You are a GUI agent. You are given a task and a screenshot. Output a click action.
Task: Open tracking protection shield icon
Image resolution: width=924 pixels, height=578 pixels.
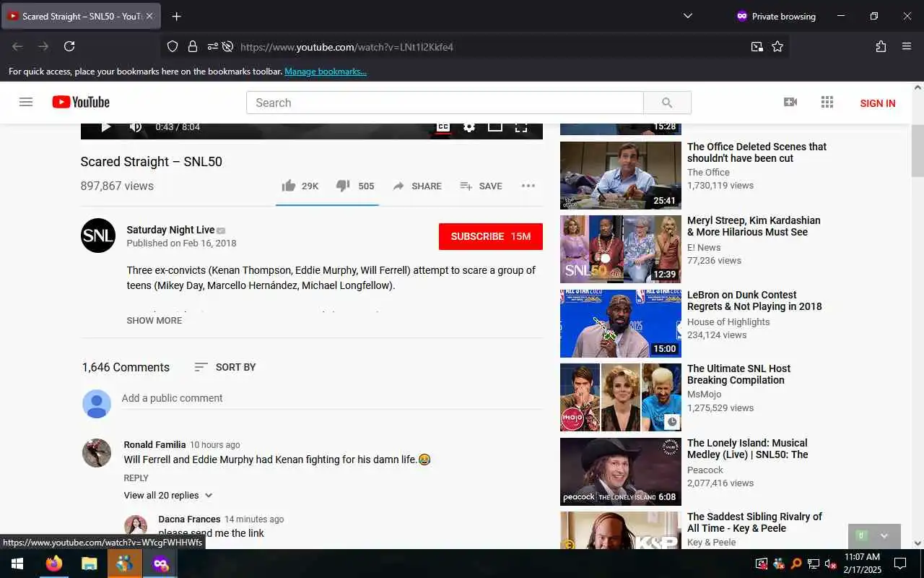point(173,46)
